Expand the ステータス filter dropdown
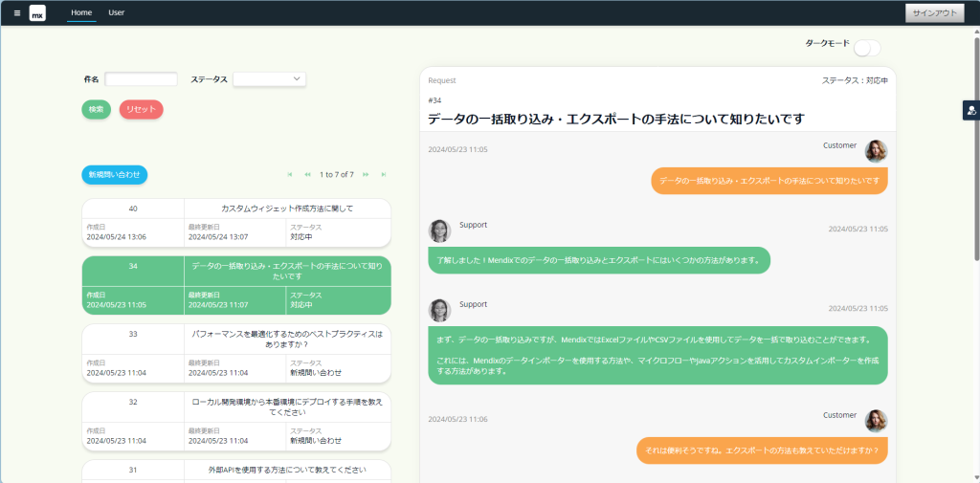 [x=269, y=79]
